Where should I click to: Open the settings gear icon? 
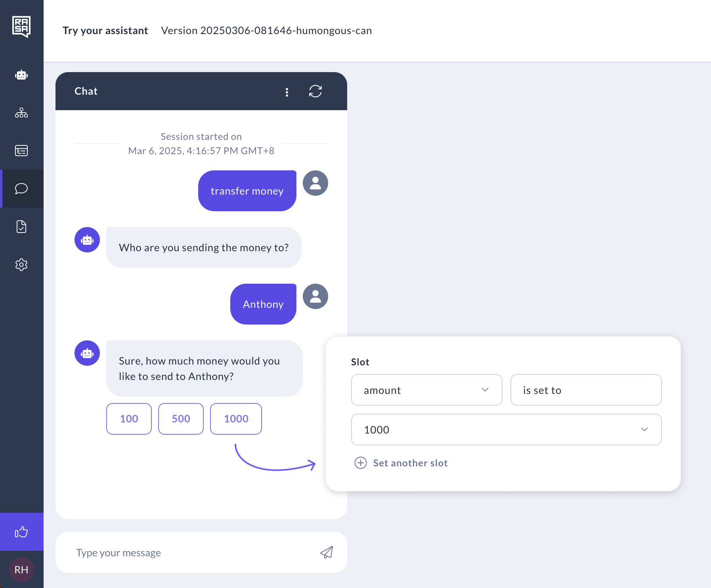21,265
